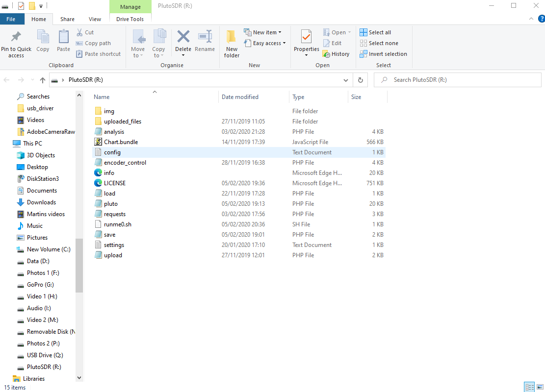Switch to the Share ribbon tab

pos(67,19)
